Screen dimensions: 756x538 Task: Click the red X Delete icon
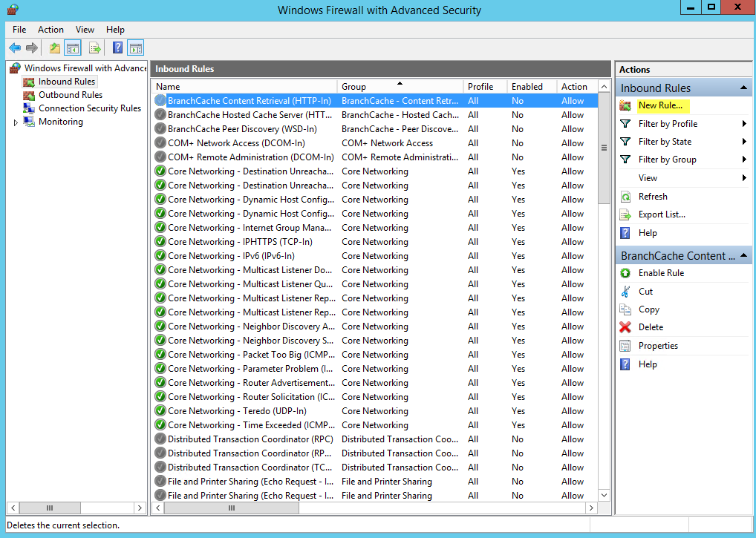point(625,327)
